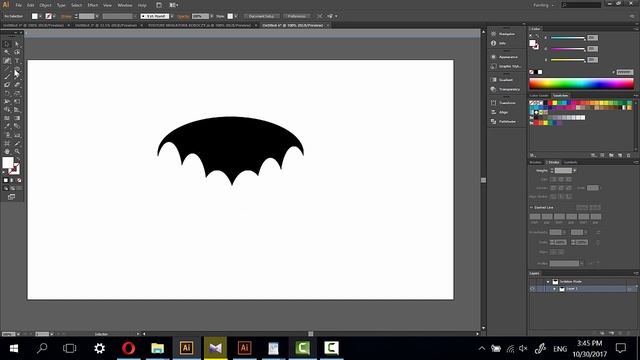640x360 pixels.
Task: Open the Type menu
Action: (x=61, y=5)
